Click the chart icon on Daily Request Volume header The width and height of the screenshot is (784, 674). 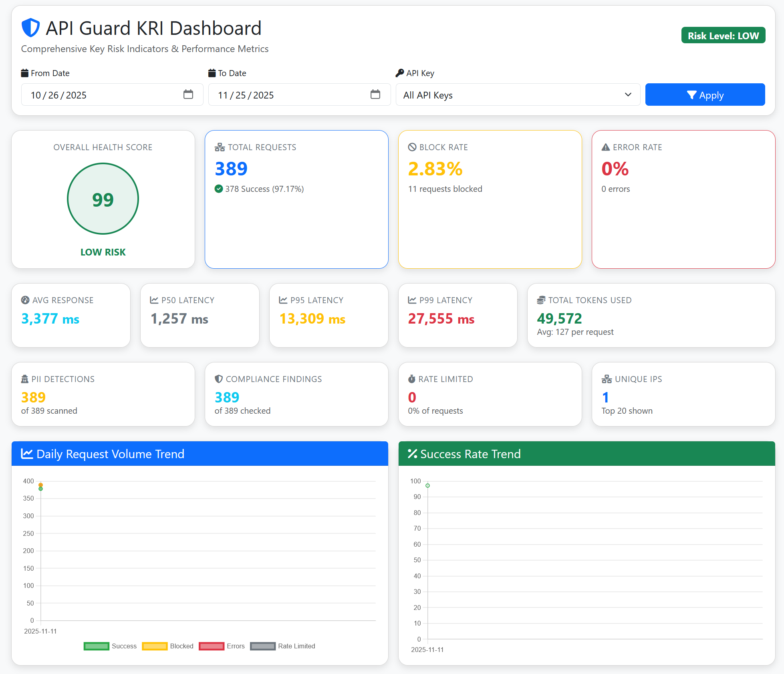pos(26,453)
